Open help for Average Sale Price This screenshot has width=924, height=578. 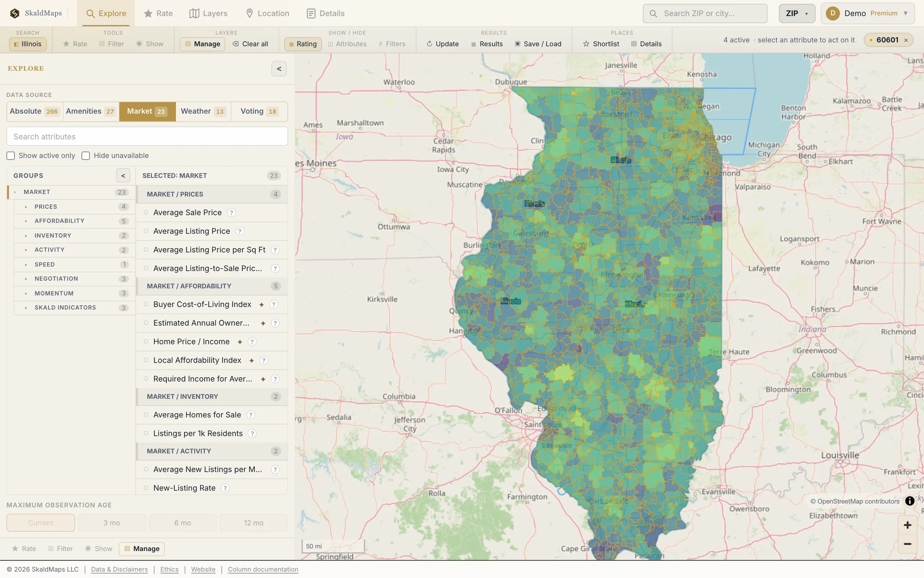tap(231, 213)
